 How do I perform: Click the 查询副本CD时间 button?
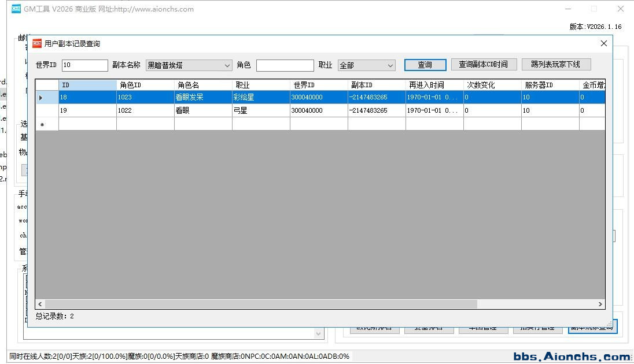point(483,65)
